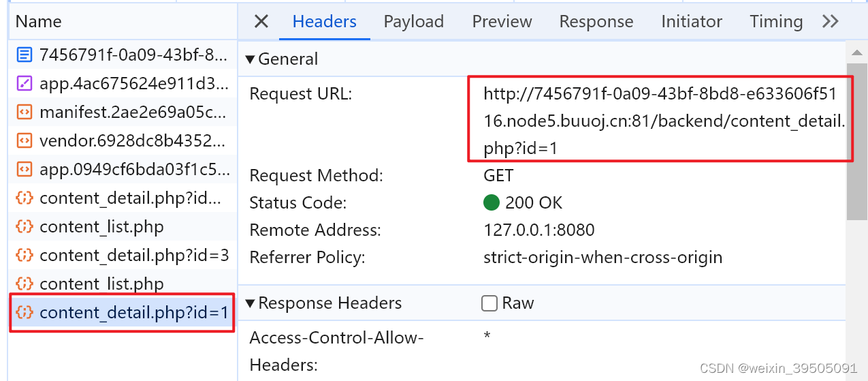Select the first content_list.php request

point(123,227)
